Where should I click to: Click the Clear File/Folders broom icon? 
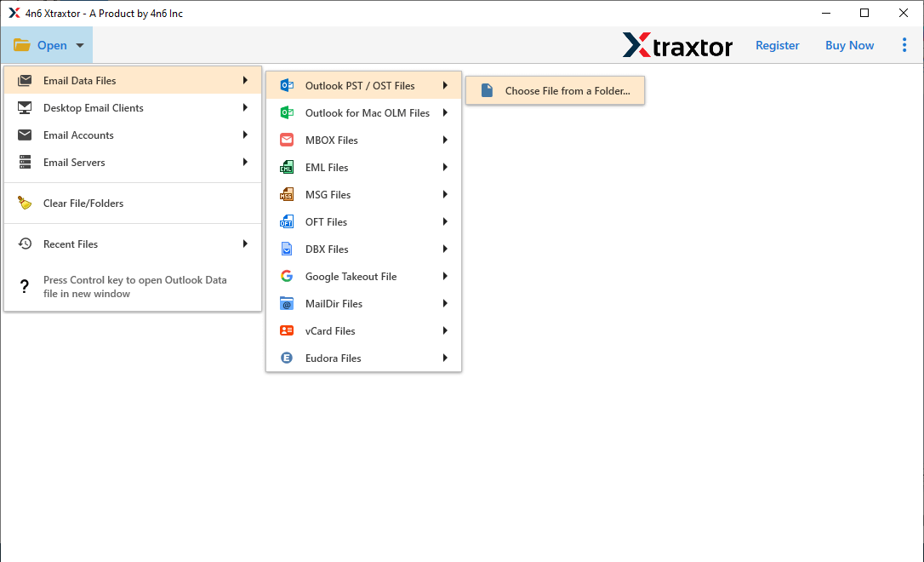tap(26, 203)
